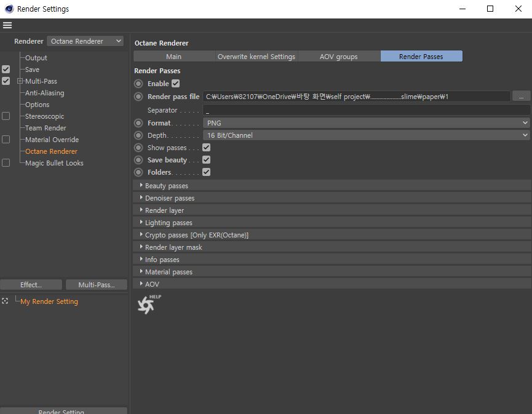Viewport: 532px width, 414px height.
Task: Select the Render Passes tab
Action: [x=421, y=57]
